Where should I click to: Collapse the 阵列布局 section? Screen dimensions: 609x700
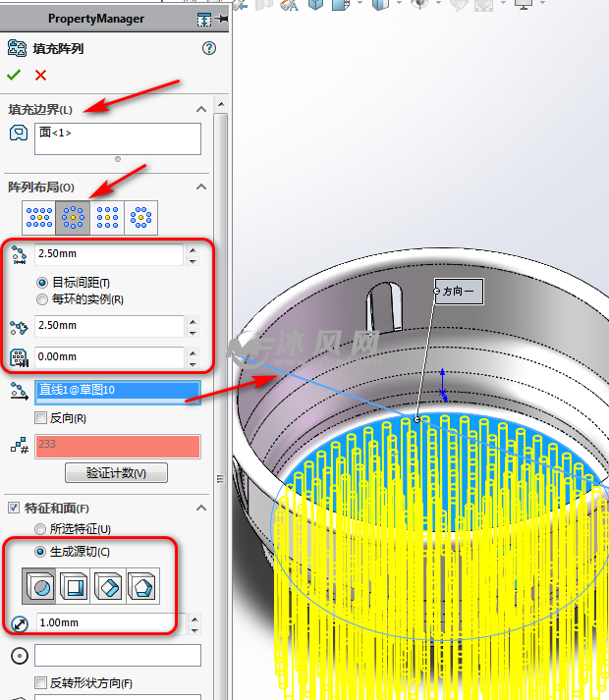coord(201,187)
